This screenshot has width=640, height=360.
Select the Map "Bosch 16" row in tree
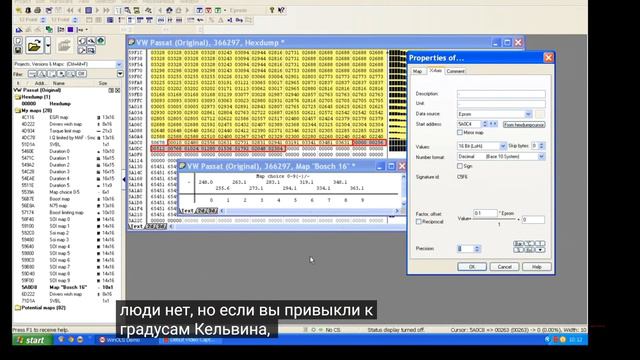[67, 287]
